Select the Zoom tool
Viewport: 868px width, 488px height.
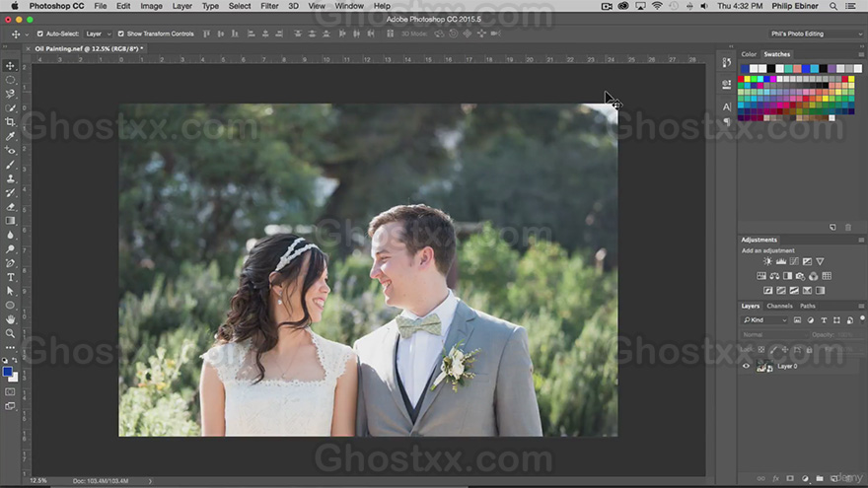click(10, 333)
